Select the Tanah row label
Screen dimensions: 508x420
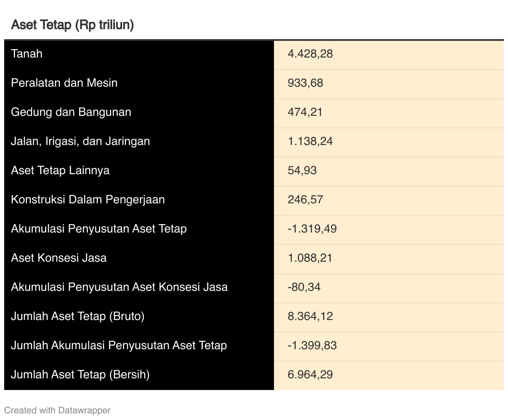[x=27, y=54]
